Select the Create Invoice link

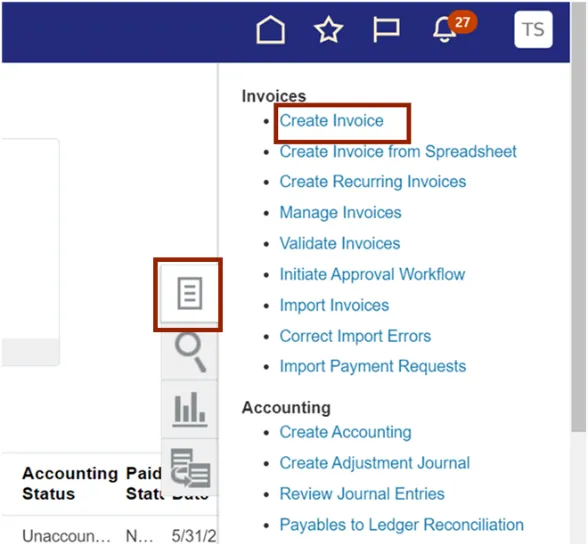(332, 121)
